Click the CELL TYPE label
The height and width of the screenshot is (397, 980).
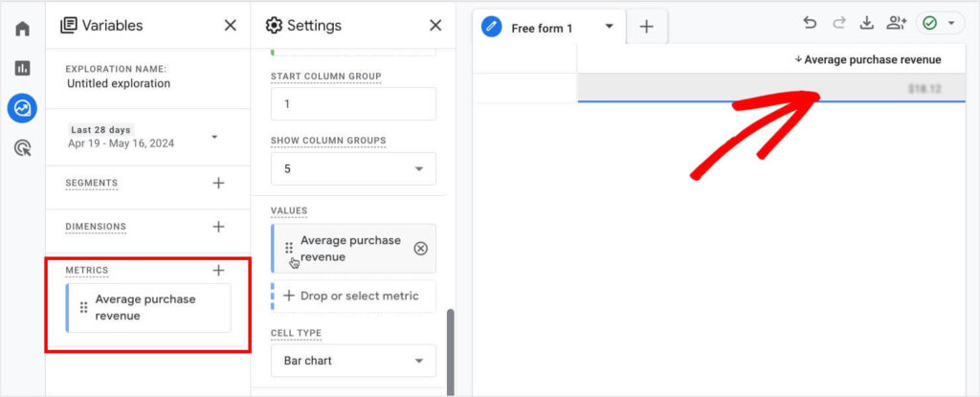pyautogui.click(x=296, y=333)
